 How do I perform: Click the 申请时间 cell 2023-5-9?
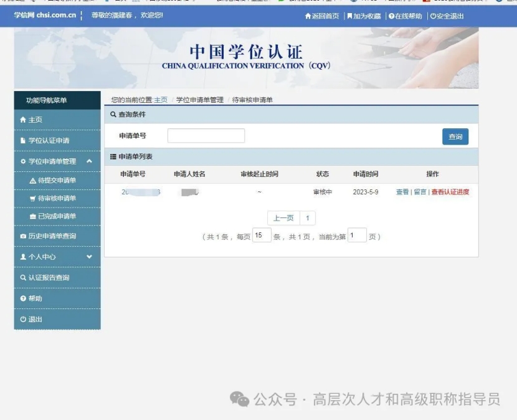pos(366,192)
